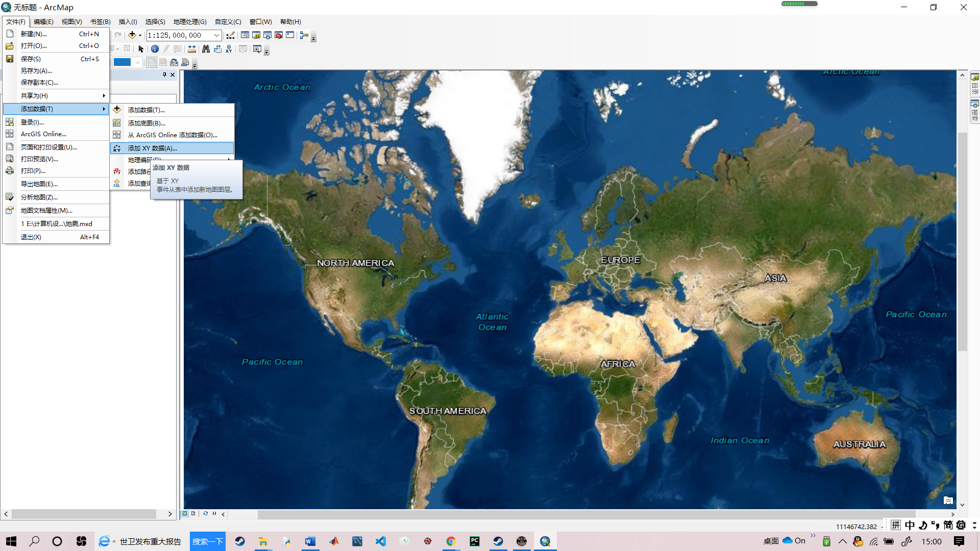The image size is (980, 551).
Task: Click the horizontal map scrollbar
Action: (587, 514)
